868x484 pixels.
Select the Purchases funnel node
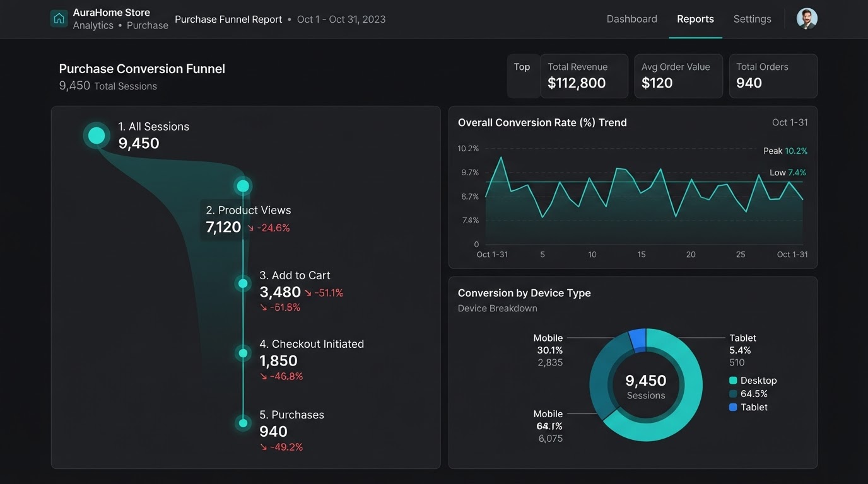tap(243, 423)
